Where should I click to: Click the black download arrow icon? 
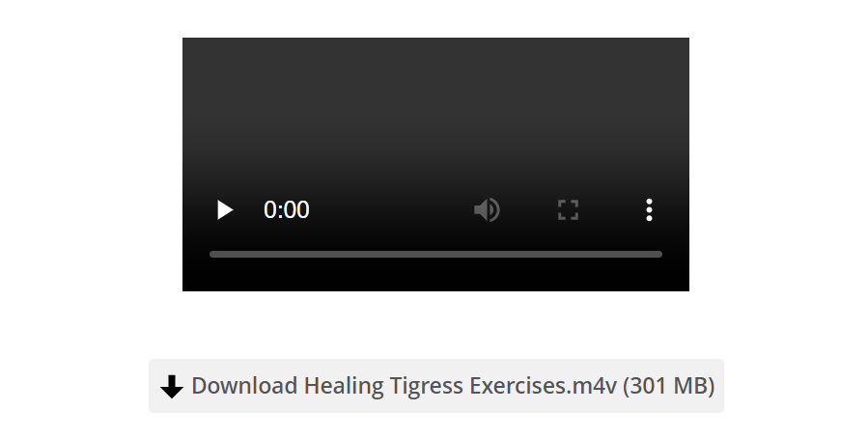pyautogui.click(x=172, y=387)
